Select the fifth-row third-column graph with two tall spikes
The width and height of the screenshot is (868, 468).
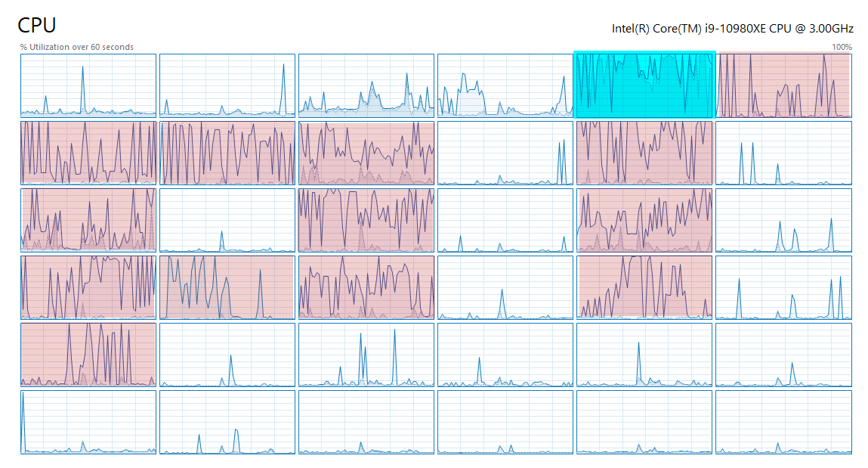click(x=366, y=355)
